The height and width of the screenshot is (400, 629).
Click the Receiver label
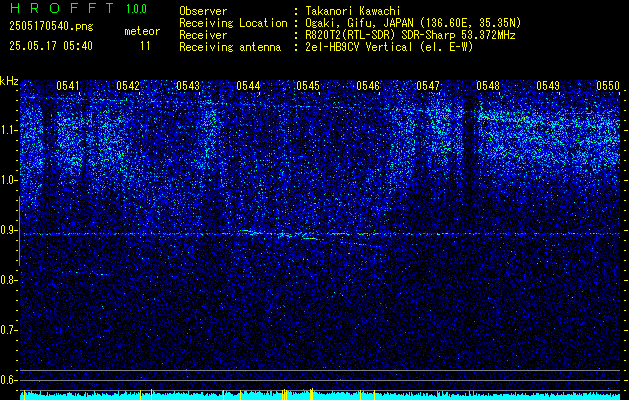[x=203, y=35]
